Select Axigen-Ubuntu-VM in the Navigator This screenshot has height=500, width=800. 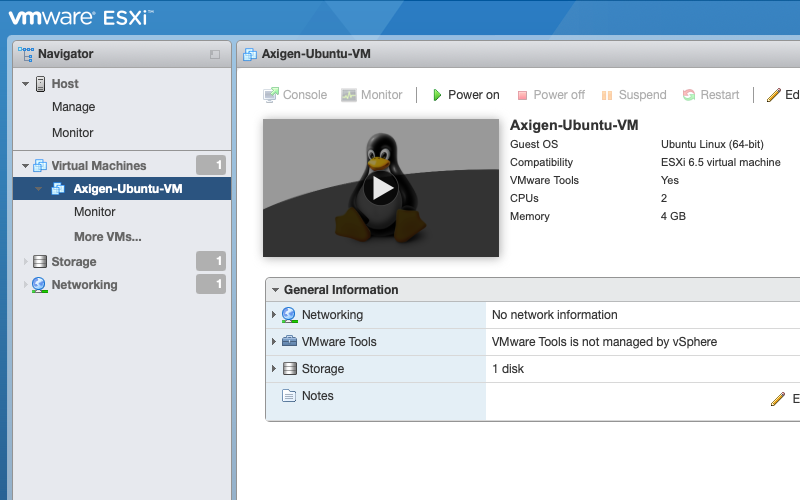pyautogui.click(x=122, y=189)
